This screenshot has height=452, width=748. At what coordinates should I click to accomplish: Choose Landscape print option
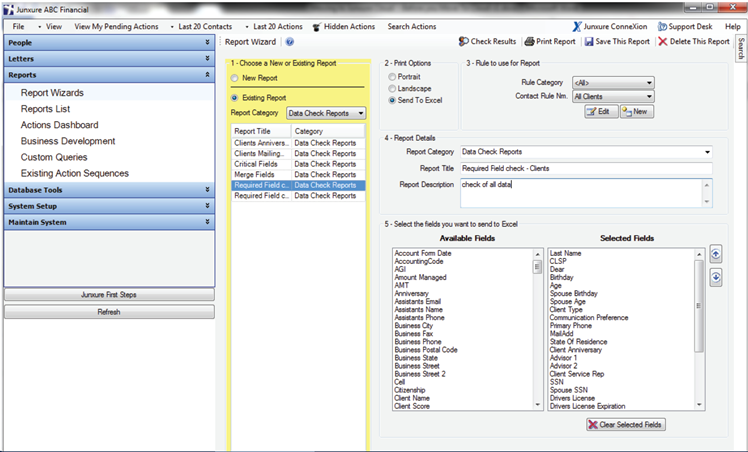tap(392, 89)
